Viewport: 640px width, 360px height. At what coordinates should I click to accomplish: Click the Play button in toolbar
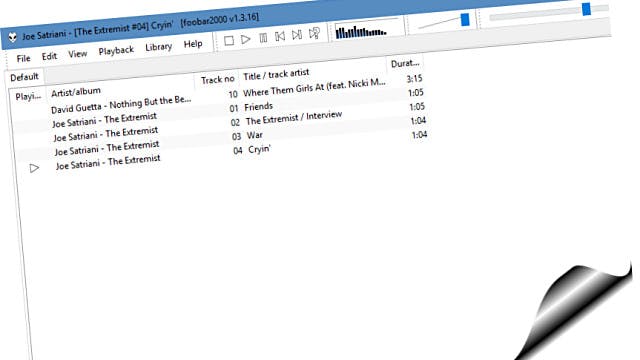246,39
